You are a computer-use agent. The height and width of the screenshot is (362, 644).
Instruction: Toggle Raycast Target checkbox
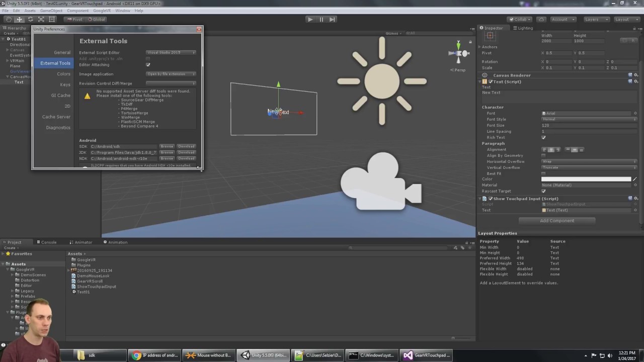(x=543, y=191)
